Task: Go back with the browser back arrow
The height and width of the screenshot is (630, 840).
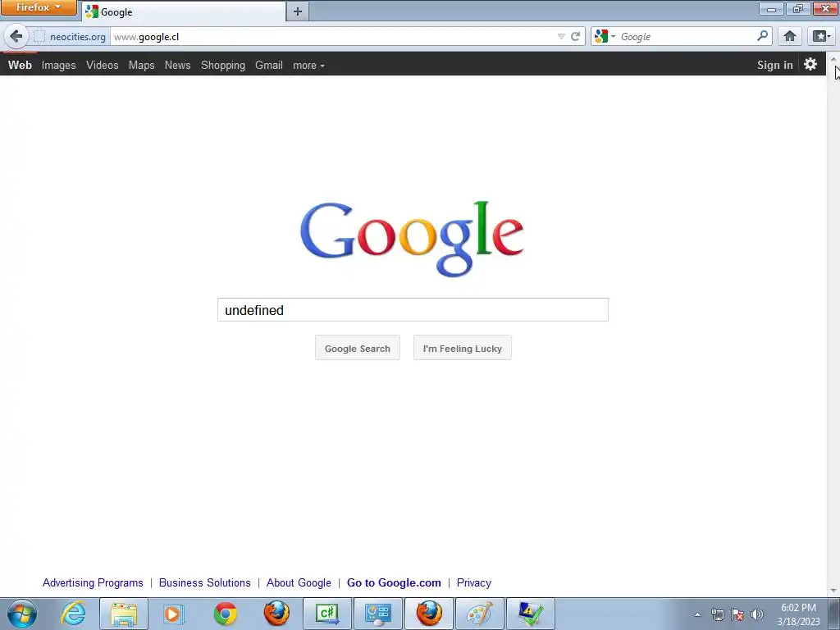Action: [x=16, y=36]
